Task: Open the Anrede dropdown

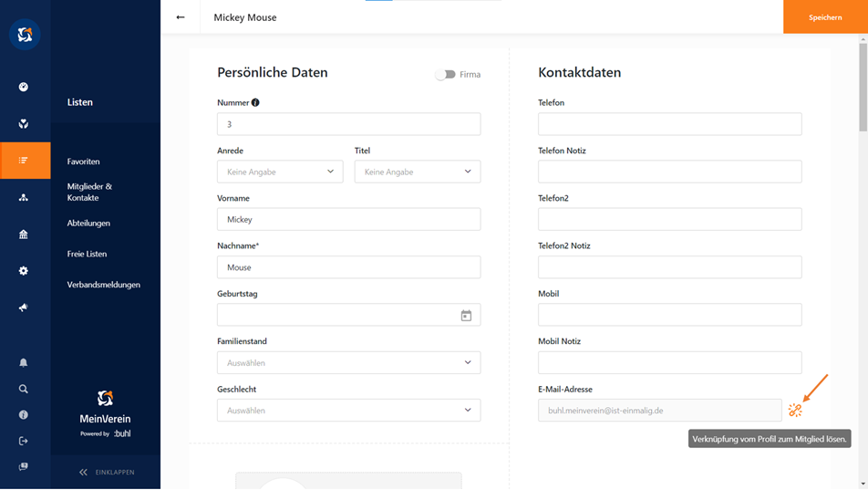Action: [x=280, y=172]
